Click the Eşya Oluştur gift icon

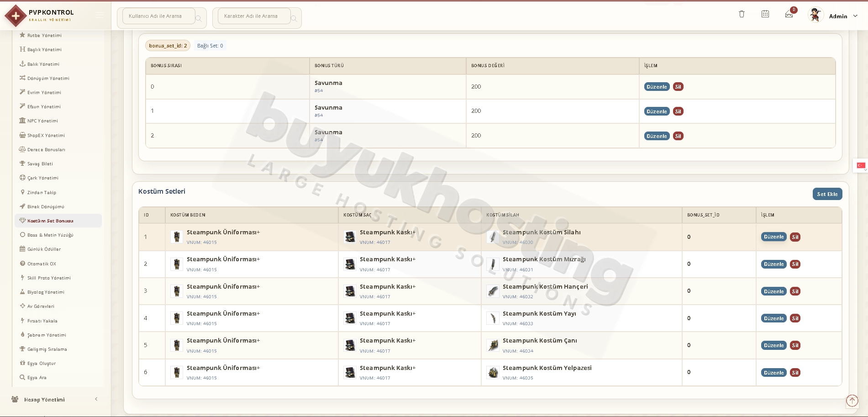pos(22,363)
